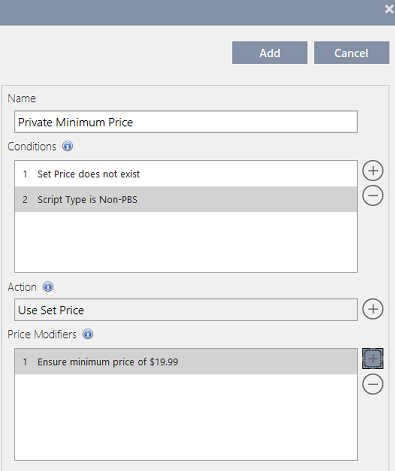Click row number 2 in Conditions list
This screenshot has height=471, width=395.
(x=25, y=199)
